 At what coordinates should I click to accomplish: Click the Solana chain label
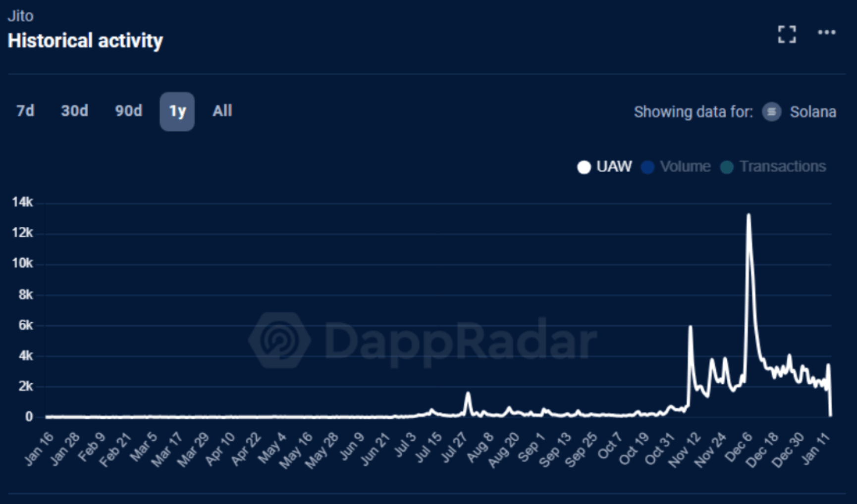coord(813,112)
